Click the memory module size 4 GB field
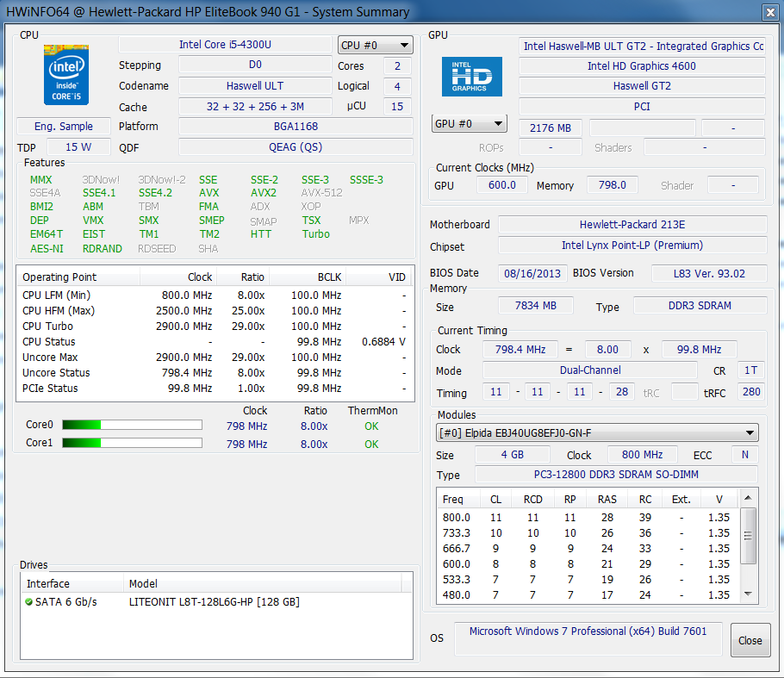 click(x=513, y=455)
